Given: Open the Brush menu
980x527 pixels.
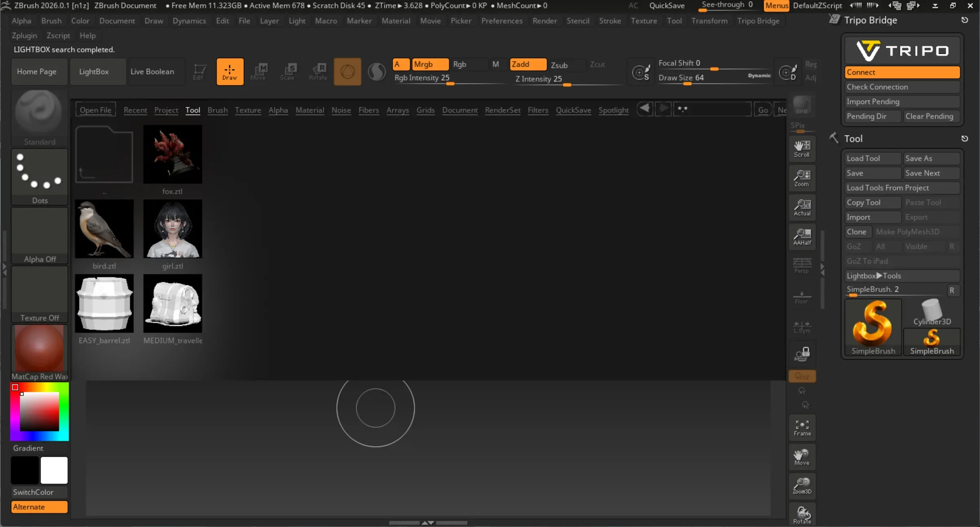Looking at the screenshot, I should (51, 21).
